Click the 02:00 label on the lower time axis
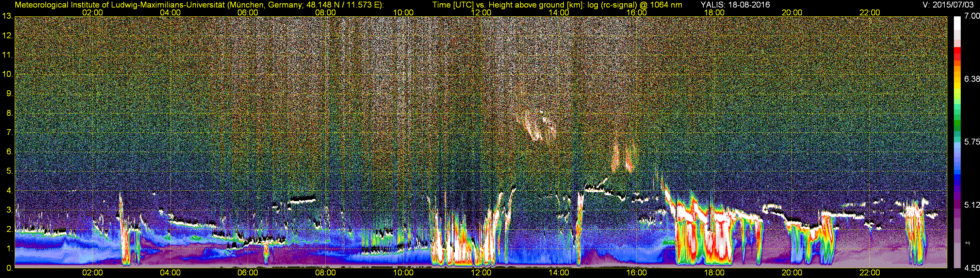 pyautogui.click(x=92, y=273)
